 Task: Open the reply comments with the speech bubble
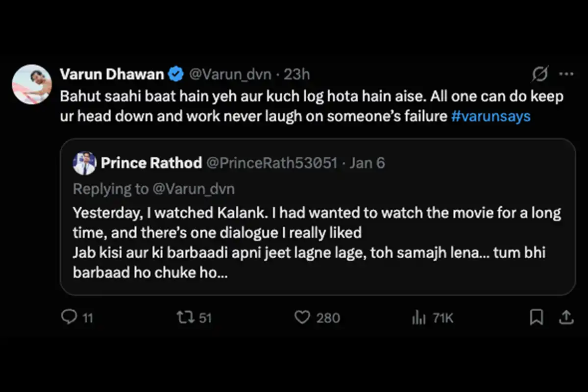[70, 318]
